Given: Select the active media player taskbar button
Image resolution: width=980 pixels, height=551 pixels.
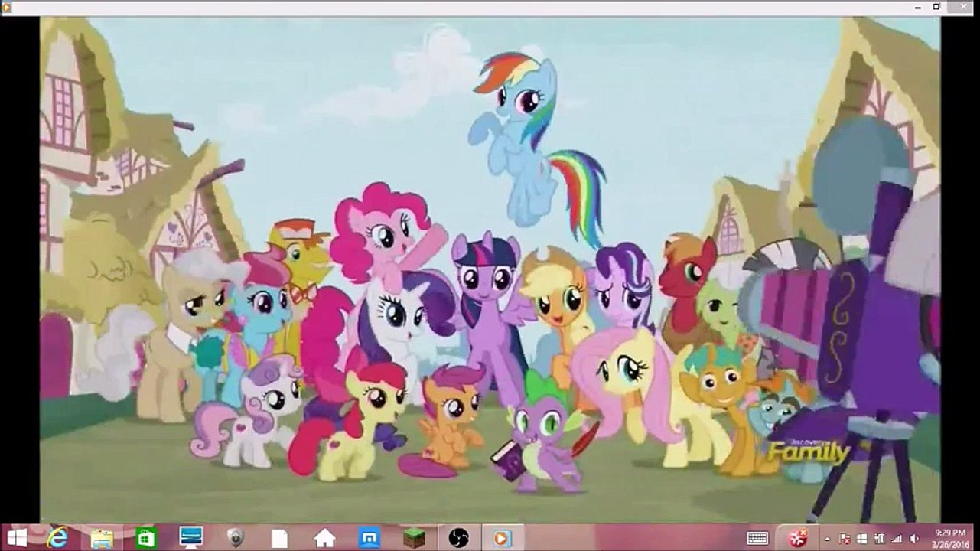Looking at the screenshot, I should point(503,537).
